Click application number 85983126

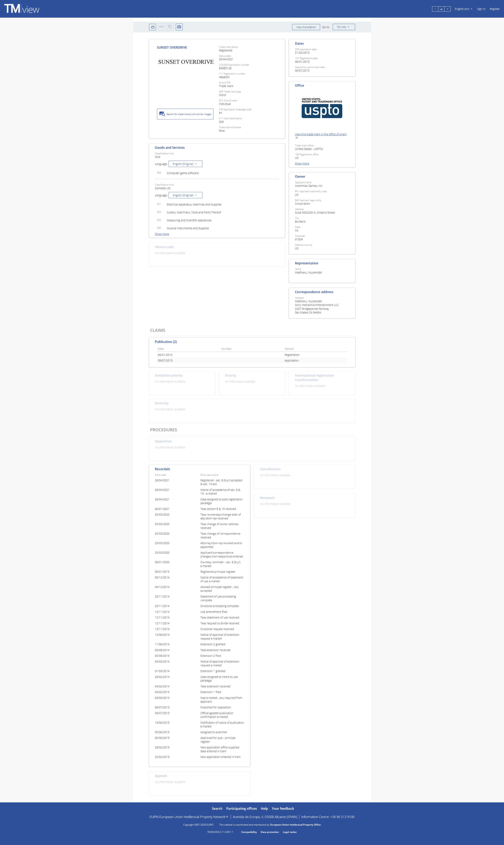tap(225, 68)
